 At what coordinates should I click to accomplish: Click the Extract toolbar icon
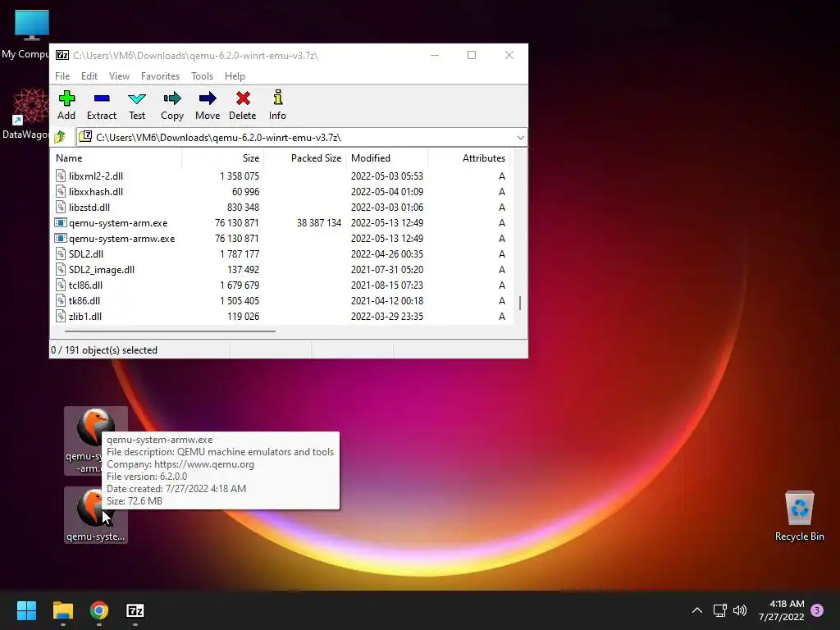pos(101,98)
